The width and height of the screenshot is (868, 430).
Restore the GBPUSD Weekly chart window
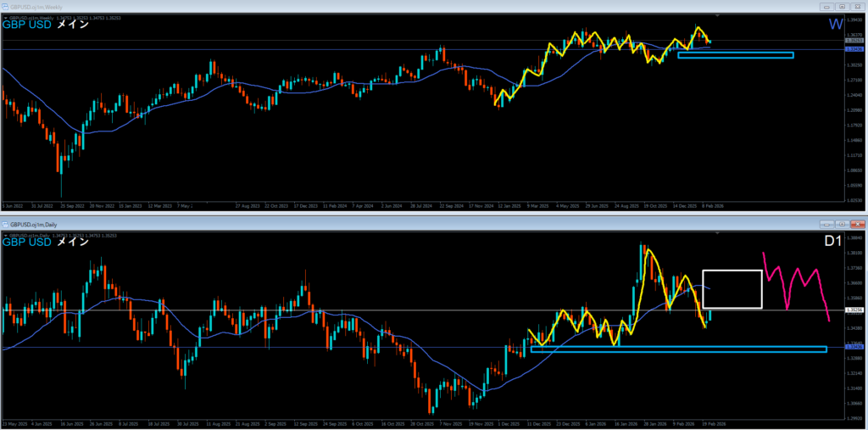[841, 6]
